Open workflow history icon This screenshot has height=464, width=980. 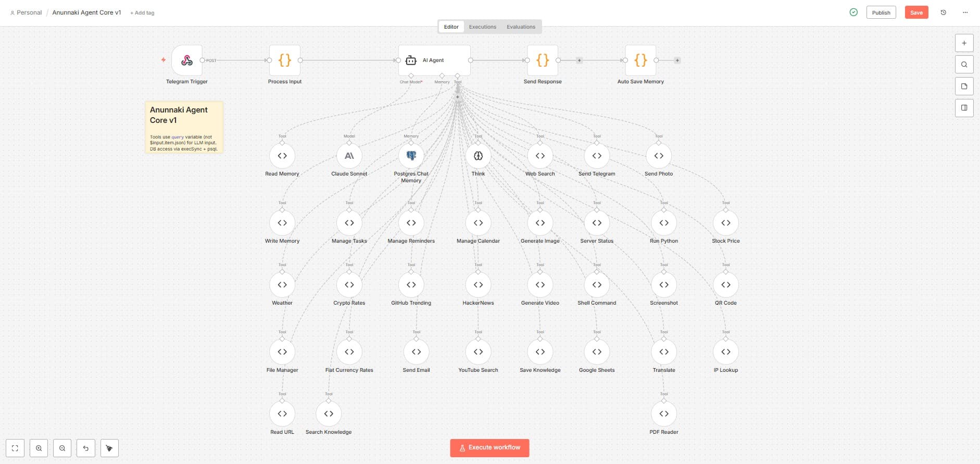[943, 12]
